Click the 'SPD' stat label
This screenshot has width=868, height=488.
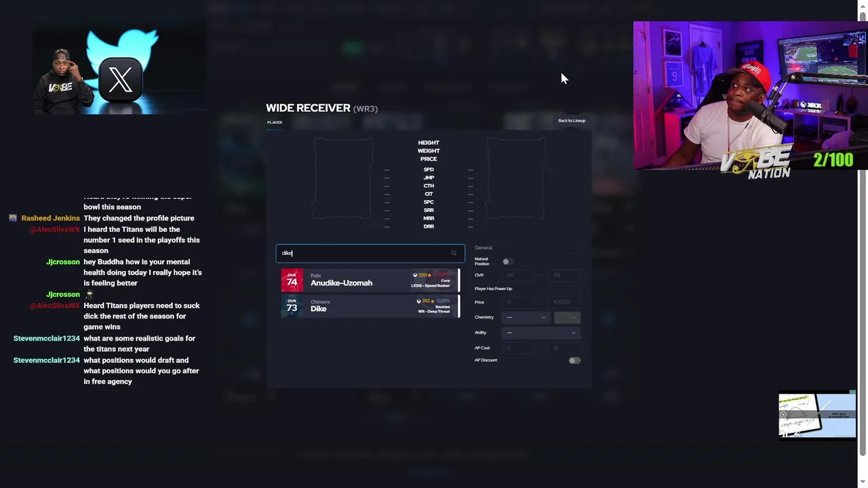pos(429,169)
